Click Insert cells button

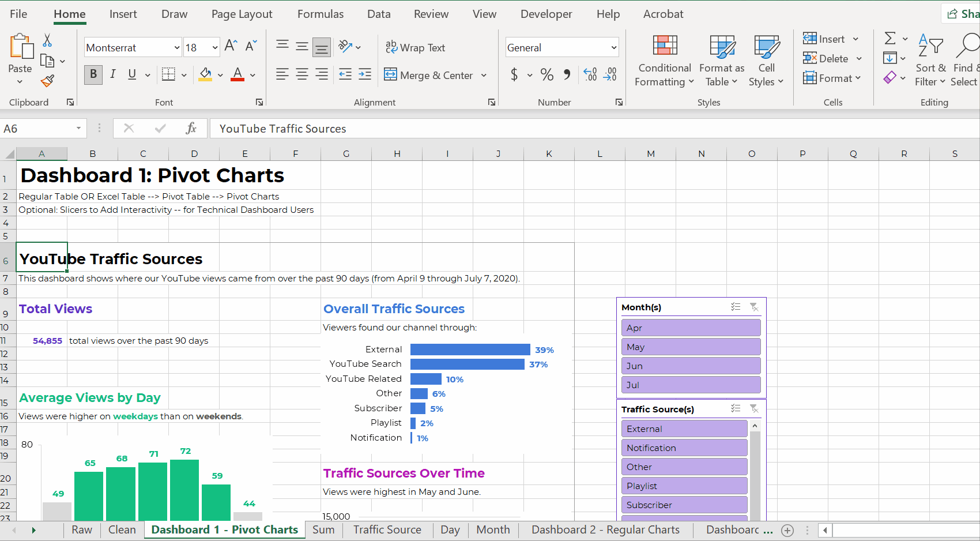824,39
